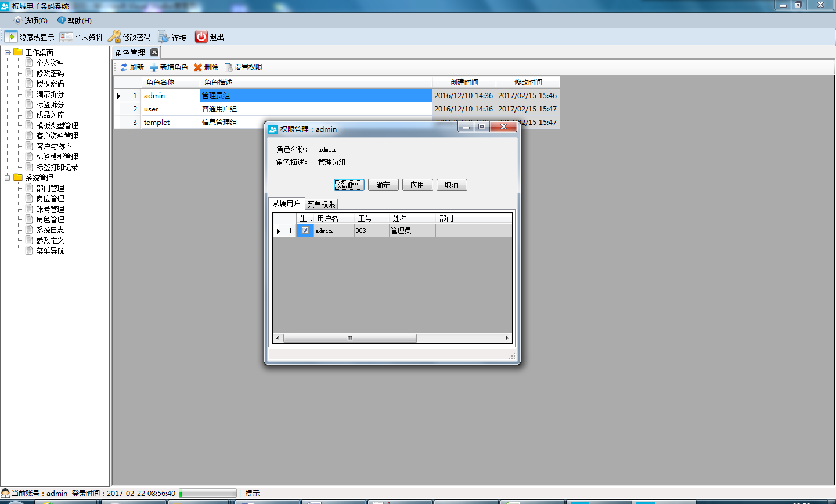Click the 应用 button
Viewport: 836px width, 504px height.
[417, 185]
